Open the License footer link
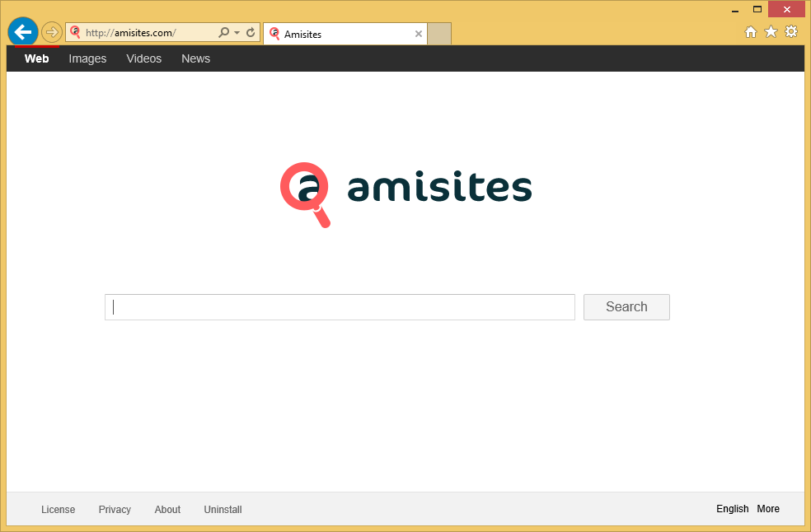The height and width of the screenshot is (532, 811). 58,510
